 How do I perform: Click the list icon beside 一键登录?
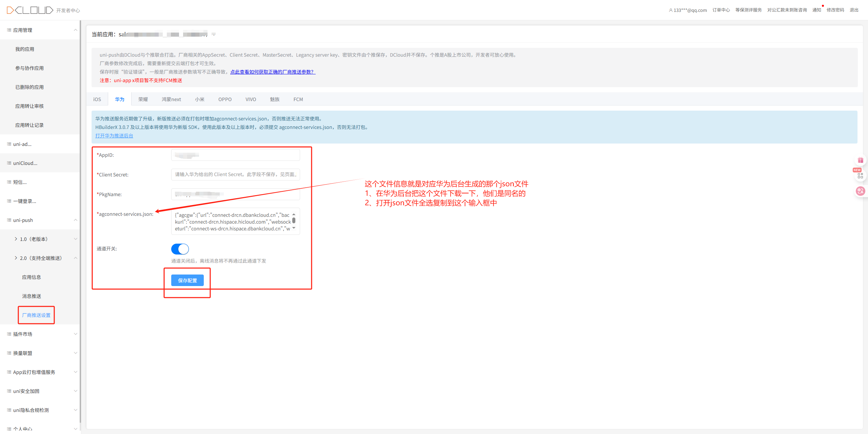9,201
